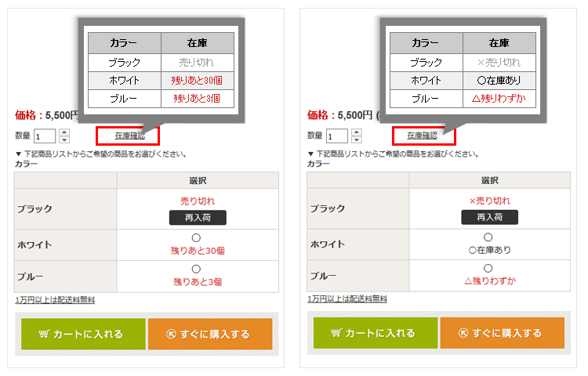Open the 在庫確認 link in the right panel
Image resolution: width=588 pixels, height=376 pixels.
423,136
